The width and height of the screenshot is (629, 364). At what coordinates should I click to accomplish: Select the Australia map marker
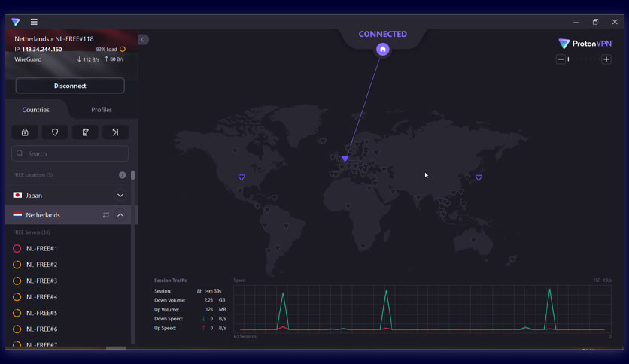(x=473, y=241)
